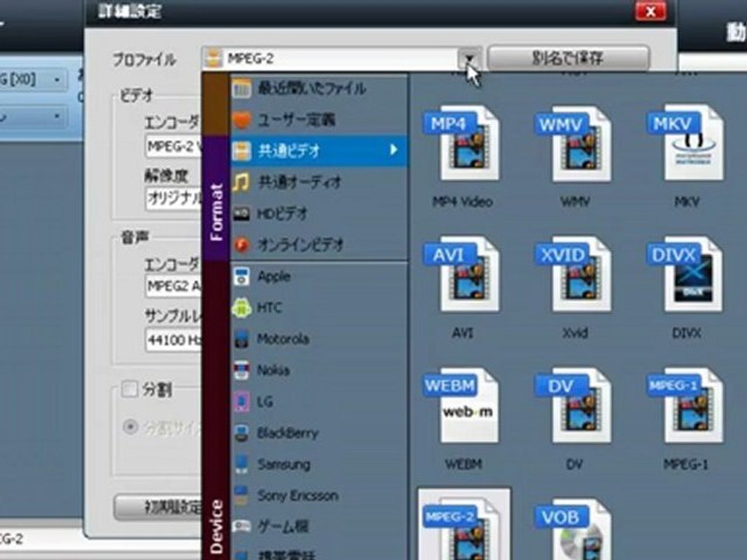Open the LG device category

319,402
